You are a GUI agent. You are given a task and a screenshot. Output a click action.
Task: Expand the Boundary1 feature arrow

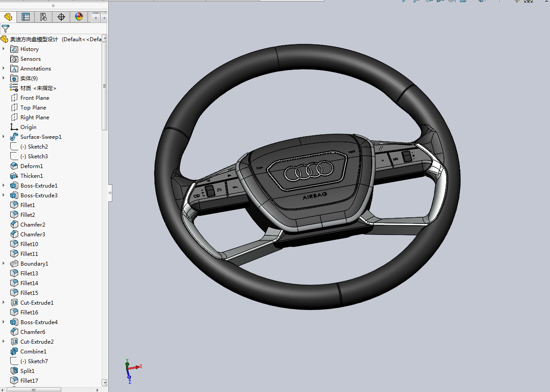click(4, 263)
